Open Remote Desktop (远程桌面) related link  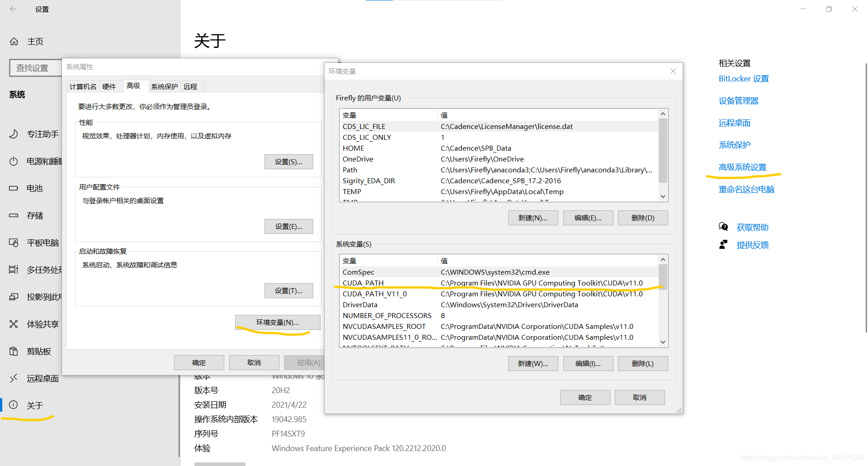point(735,123)
